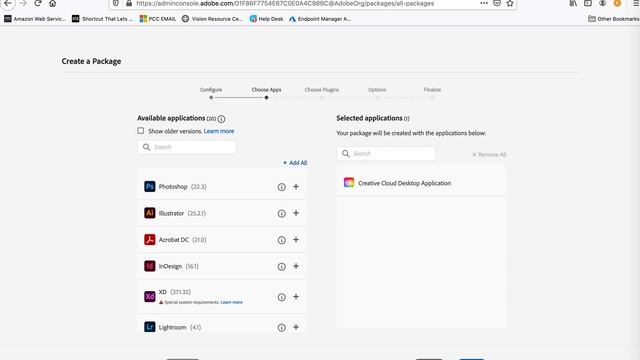640x360 pixels.
Task: Open the Vision Resource Center bookmark
Action: pyautogui.click(x=212, y=19)
